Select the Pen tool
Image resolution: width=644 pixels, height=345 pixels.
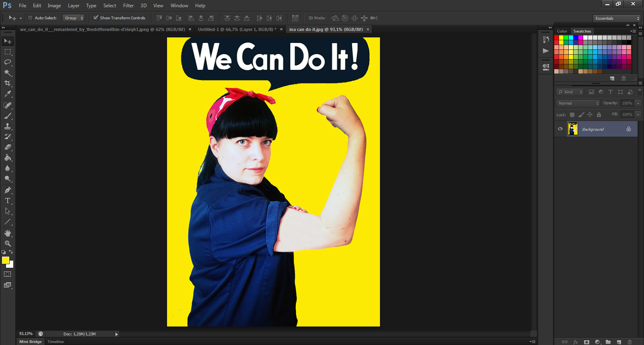coord(8,190)
